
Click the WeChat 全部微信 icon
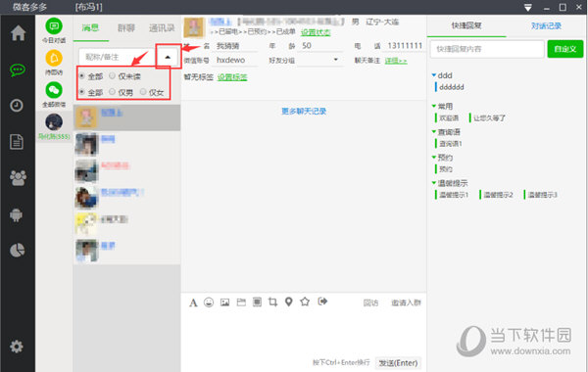(x=54, y=90)
